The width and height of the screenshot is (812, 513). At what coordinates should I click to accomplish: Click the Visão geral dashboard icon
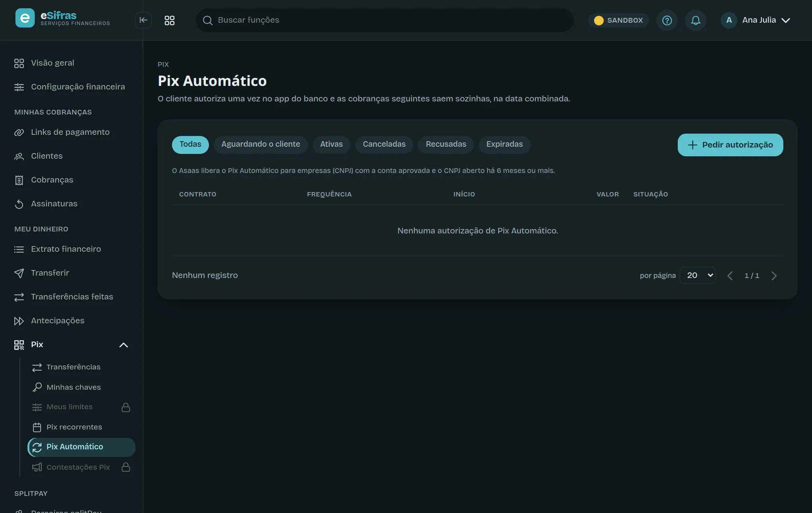[x=19, y=63]
